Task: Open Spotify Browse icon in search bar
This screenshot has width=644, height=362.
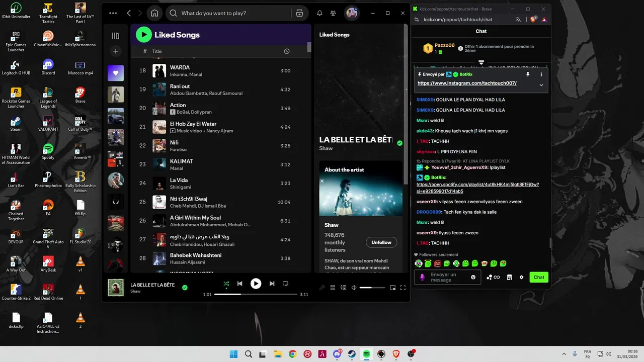Action: [x=299, y=13]
